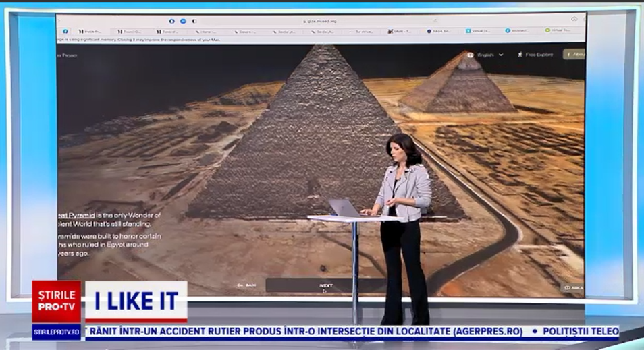Open the About button in the top corner
Viewport: 644px width, 350px height.
pyautogui.click(x=575, y=54)
